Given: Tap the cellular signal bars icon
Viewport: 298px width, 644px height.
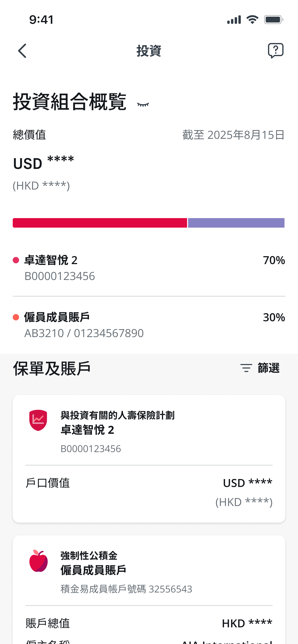Looking at the screenshot, I should [234, 19].
